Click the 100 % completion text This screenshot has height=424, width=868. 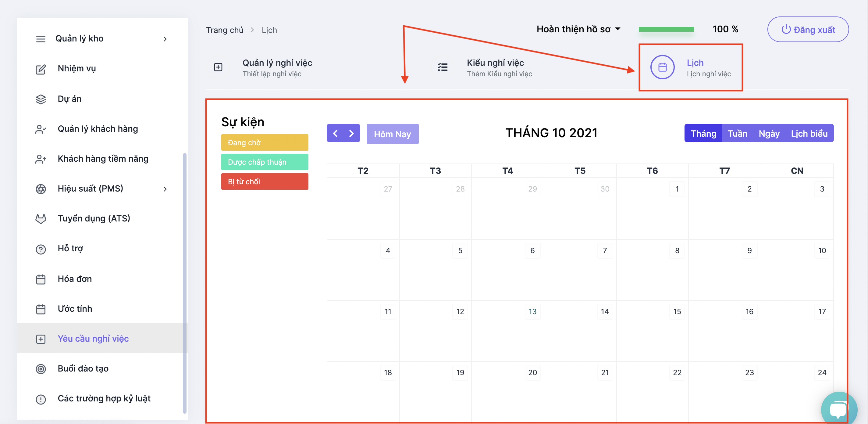(725, 29)
